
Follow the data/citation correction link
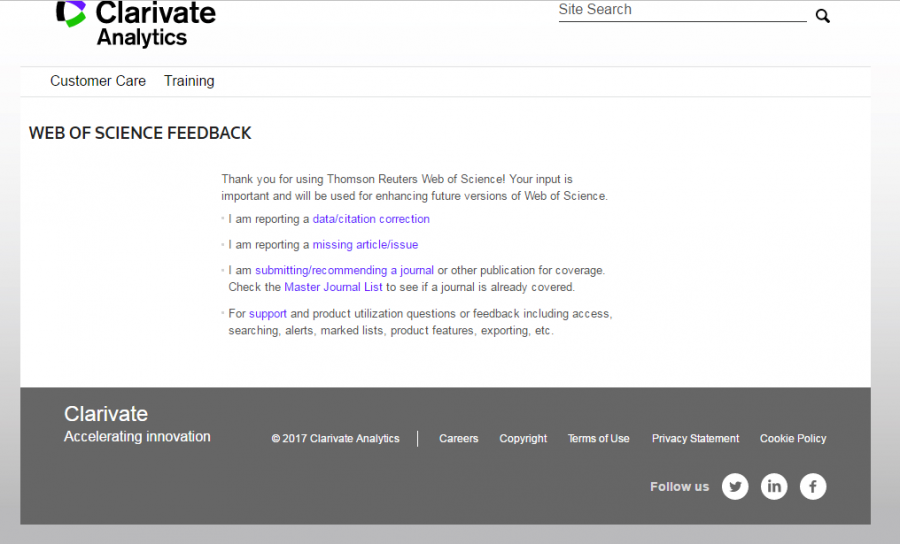point(371,219)
